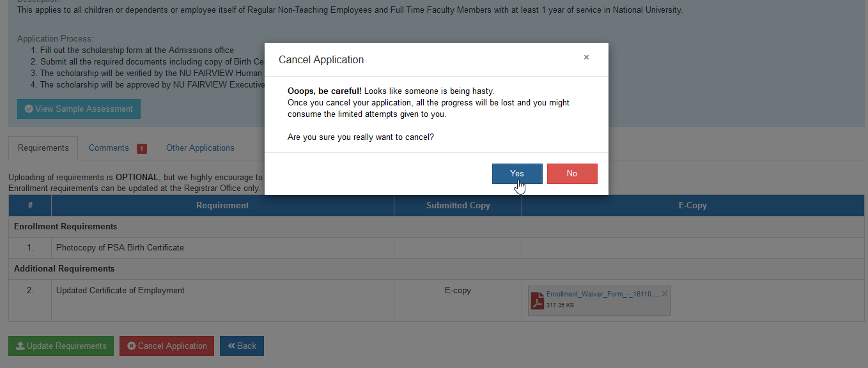Screen dimensions: 868x368
Task: Click 'Are you sure you really want to cancel?'
Action: pos(360,137)
